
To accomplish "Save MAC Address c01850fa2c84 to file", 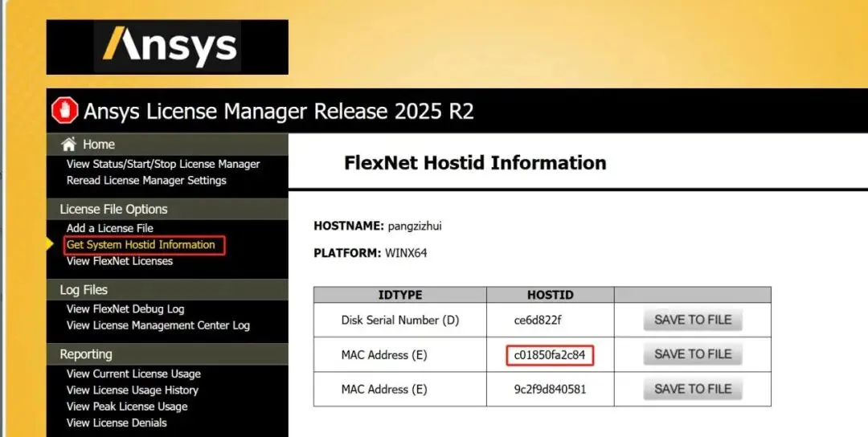I will 693,354.
